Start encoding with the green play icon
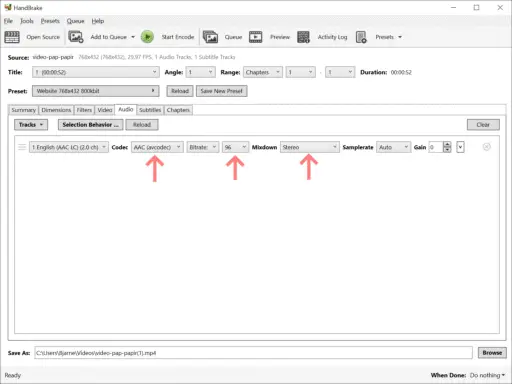Screen dimensions: 512x384 [x=147, y=37]
